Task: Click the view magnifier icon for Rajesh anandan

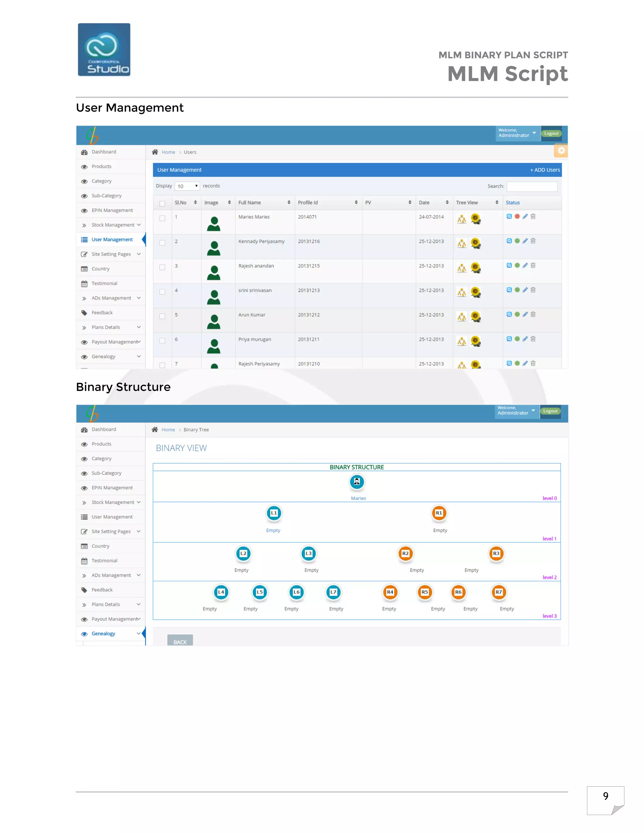Action: click(509, 266)
